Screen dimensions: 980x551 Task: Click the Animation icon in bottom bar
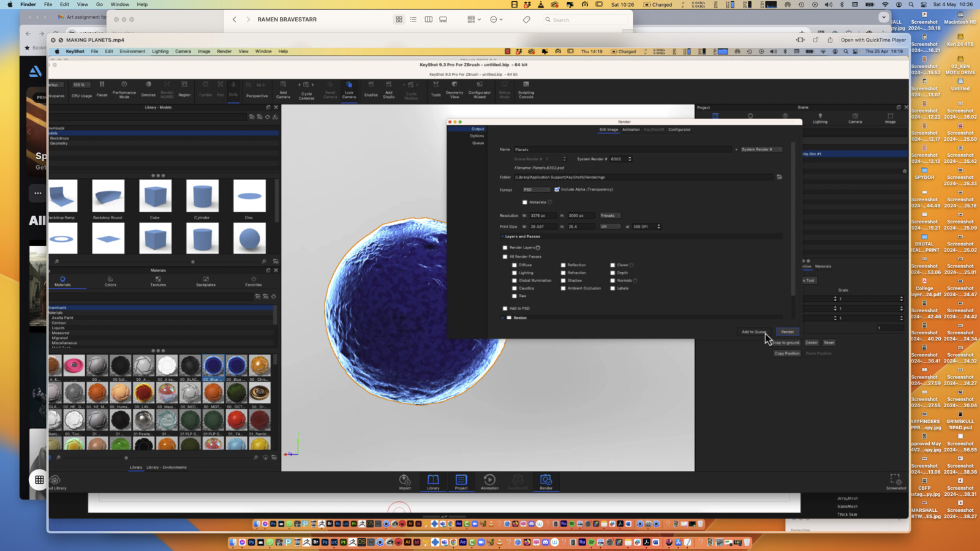pos(489,482)
